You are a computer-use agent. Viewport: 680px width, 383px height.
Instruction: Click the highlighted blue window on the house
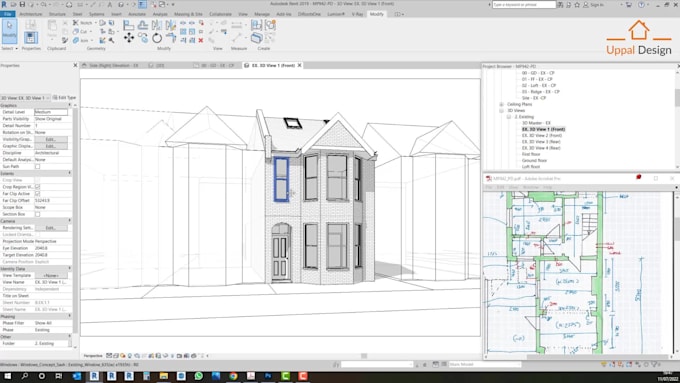coord(281,179)
